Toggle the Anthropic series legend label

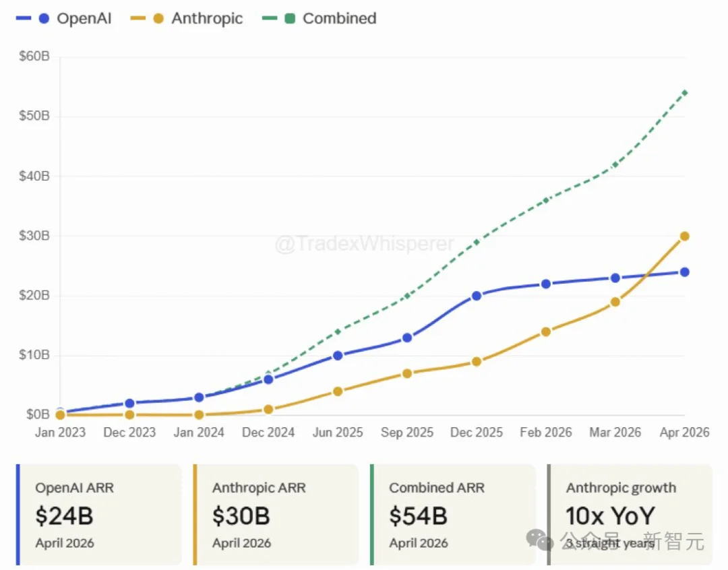pyautogui.click(x=207, y=18)
